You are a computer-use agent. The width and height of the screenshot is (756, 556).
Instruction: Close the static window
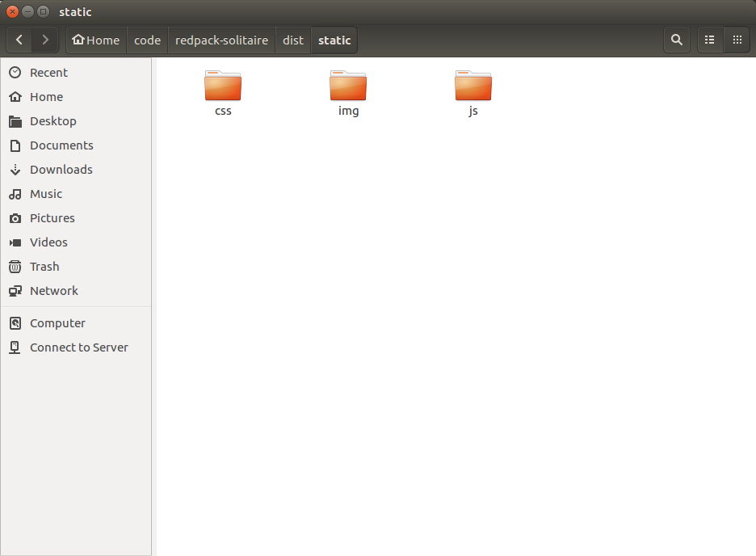13,11
